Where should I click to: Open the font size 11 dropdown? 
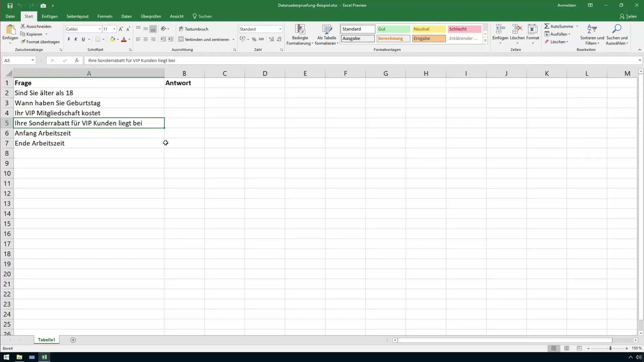(114, 29)
